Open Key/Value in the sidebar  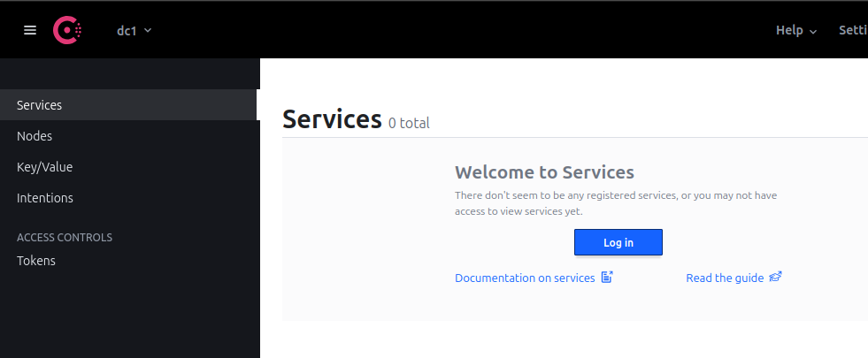(129, 166)
